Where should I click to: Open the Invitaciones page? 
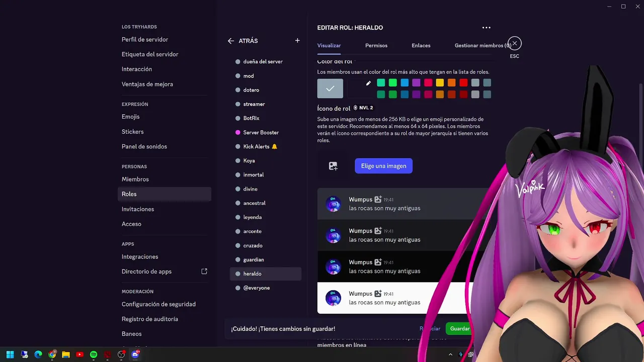pyautogui.click(x=165, y=209)
